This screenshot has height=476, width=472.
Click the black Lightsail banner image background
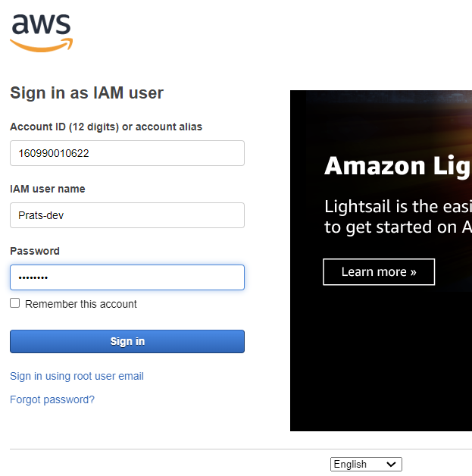(x=379, y=364)
